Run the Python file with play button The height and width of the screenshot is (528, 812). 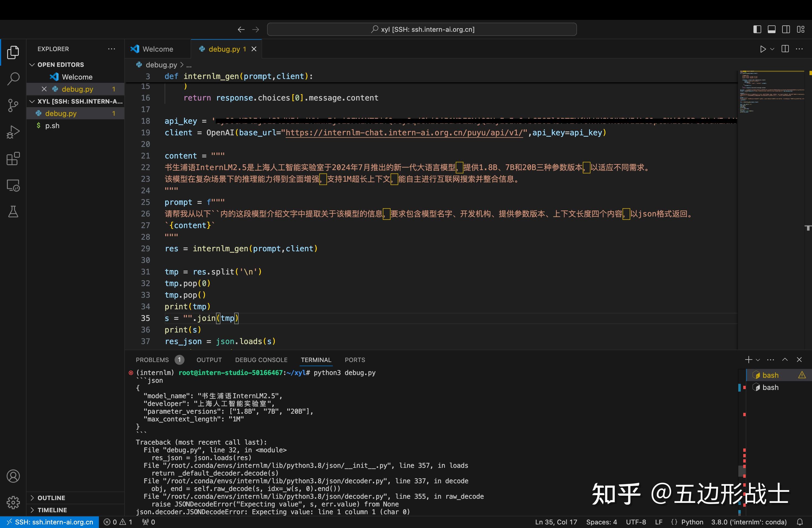[763, 49]
